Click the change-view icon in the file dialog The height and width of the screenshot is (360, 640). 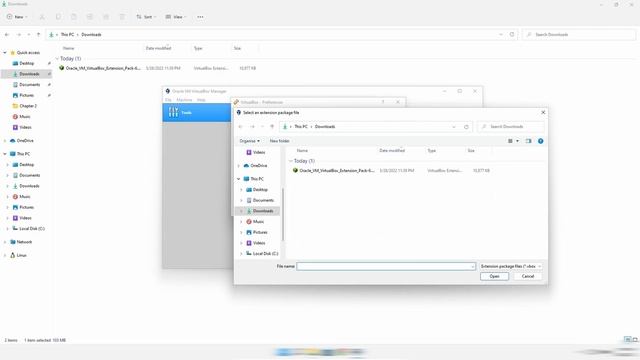tap(510, 141)
